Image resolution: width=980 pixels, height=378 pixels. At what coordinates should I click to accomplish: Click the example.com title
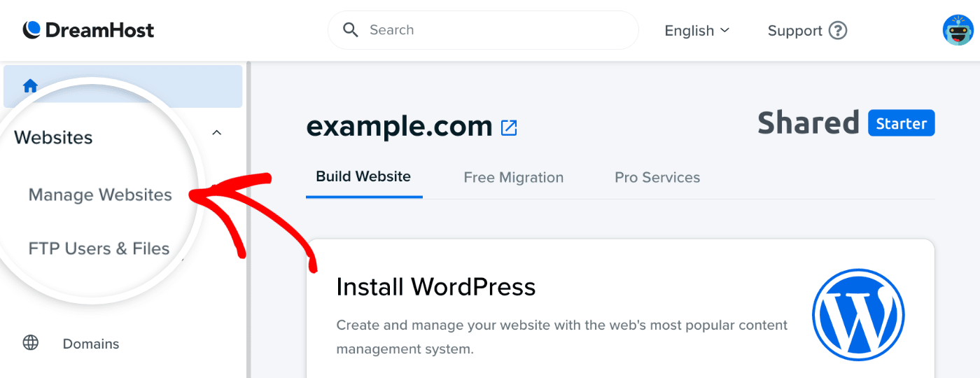pos(400,126)
